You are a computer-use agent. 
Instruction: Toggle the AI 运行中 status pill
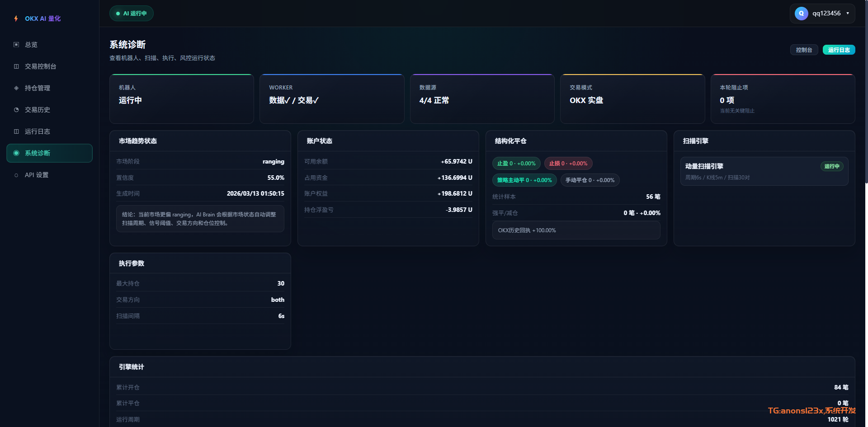point(131,14)
